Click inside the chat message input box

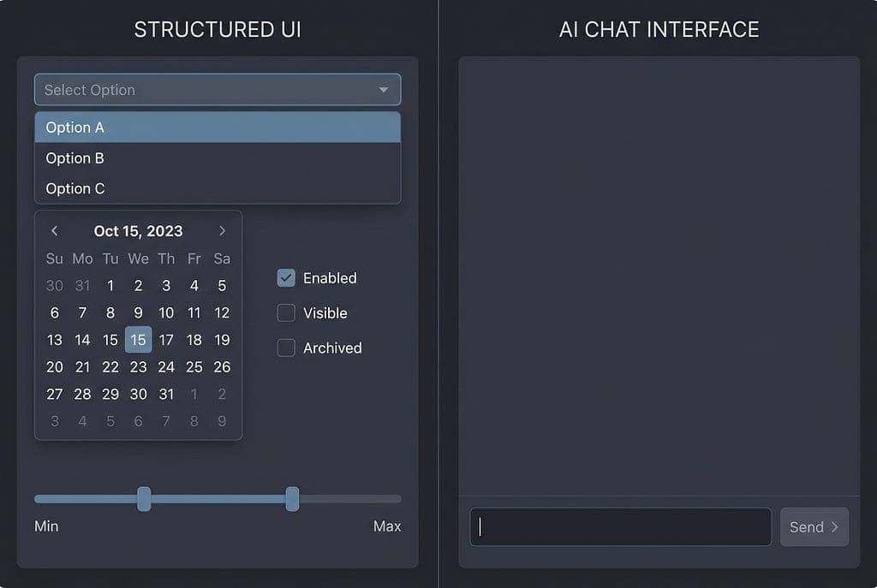[x=619, y=527]
